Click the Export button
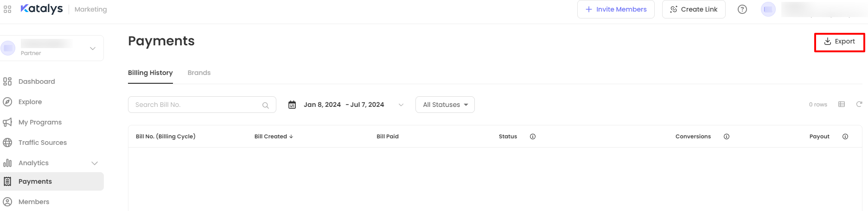 (x=839, y=42)
